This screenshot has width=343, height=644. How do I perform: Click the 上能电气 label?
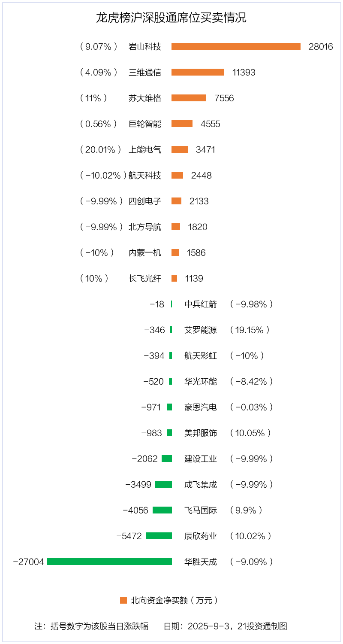(145, 149)
